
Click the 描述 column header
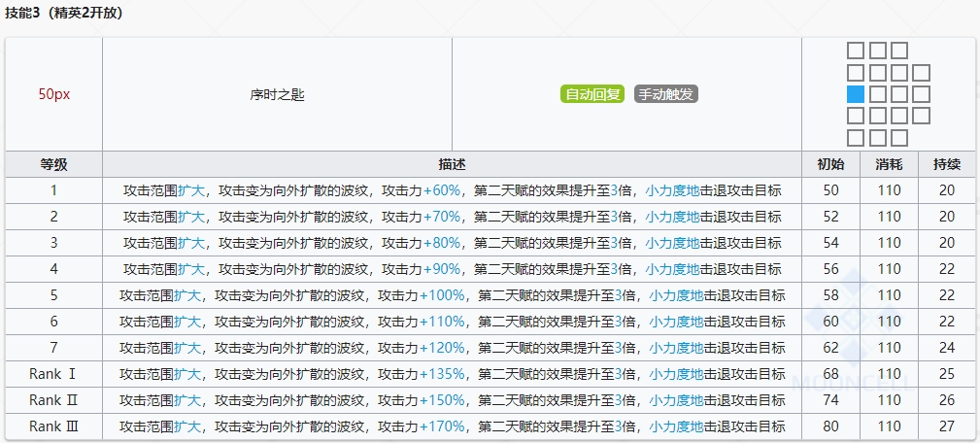pyautogui.click(x=452, y=164)
